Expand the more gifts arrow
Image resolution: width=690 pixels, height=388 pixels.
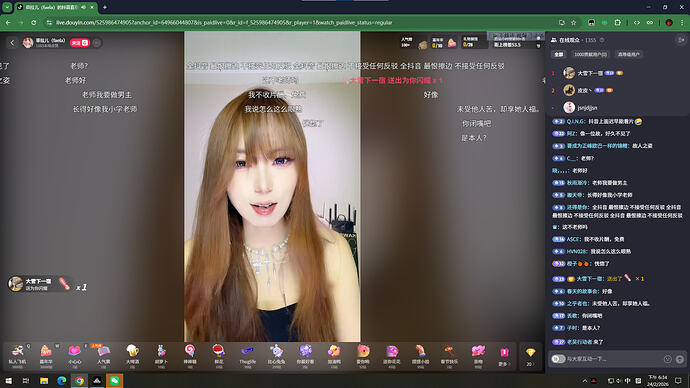tap(504, 355)
